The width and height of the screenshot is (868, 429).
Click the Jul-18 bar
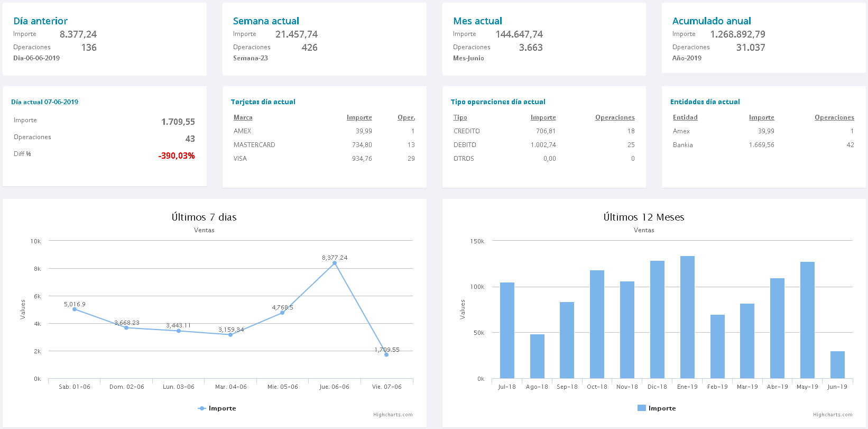(507, 331)
